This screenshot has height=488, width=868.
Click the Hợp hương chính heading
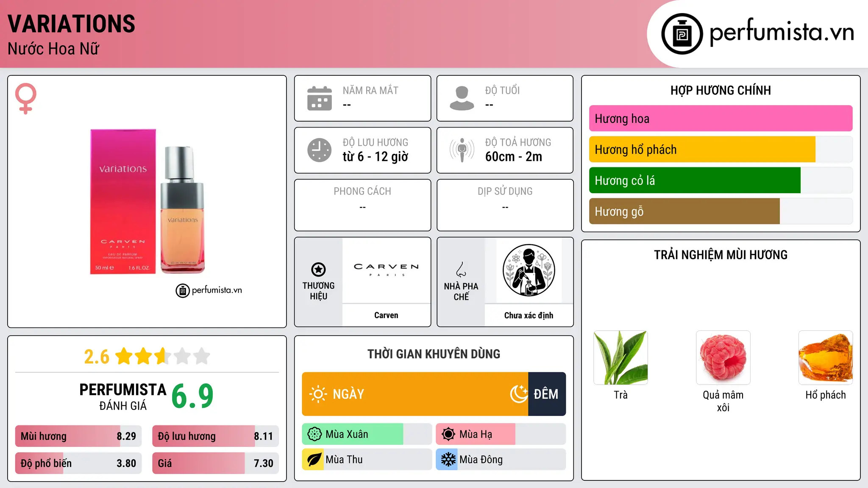click(x=721, y=90)
